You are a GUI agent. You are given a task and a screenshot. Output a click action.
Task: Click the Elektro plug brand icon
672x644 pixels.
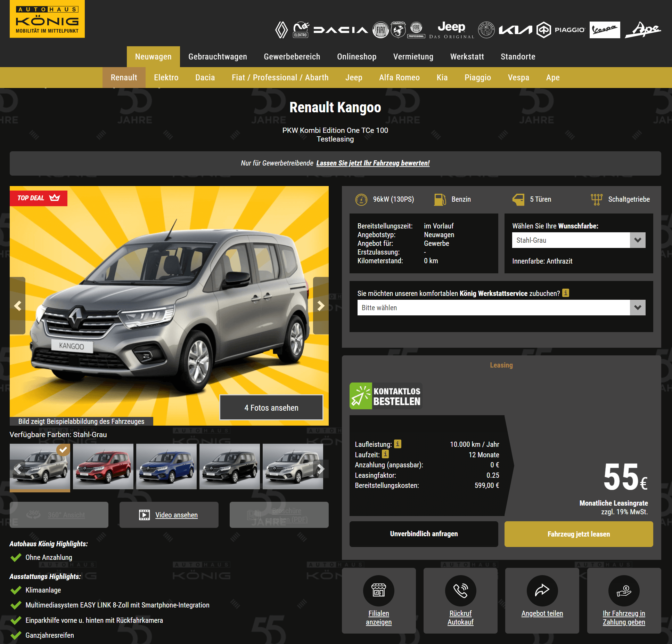(x=301, y=30)
